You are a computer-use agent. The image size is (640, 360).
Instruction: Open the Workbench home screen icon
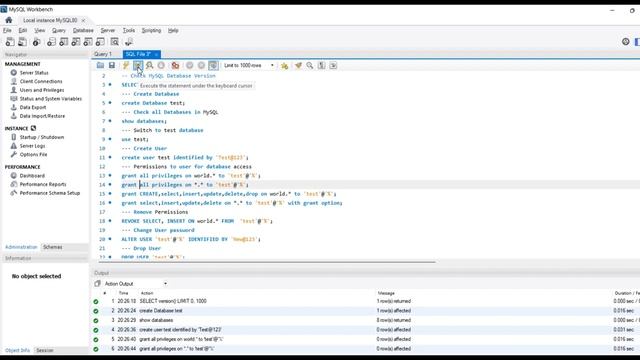[x=9, y=20]
